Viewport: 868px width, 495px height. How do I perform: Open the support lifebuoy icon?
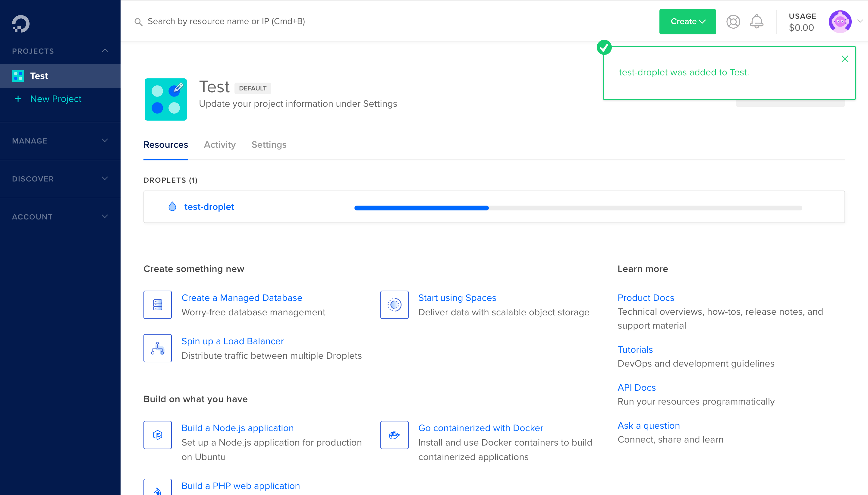pos(733,22)
